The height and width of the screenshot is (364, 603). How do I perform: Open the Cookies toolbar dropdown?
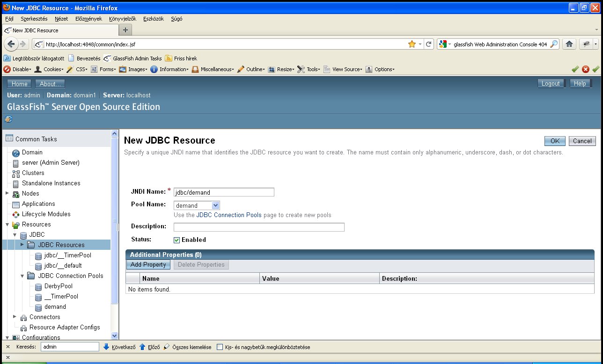pos(48,69)
